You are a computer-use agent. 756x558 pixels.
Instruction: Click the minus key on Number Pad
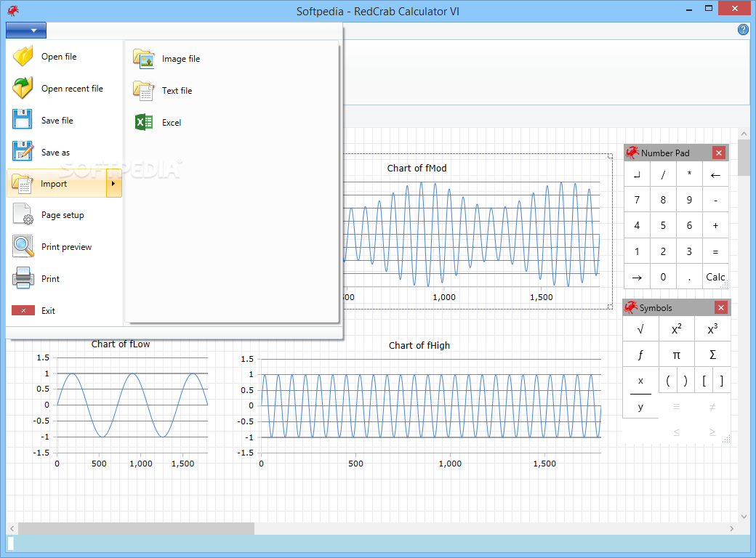pyautogui.click(x=715, y=200)
